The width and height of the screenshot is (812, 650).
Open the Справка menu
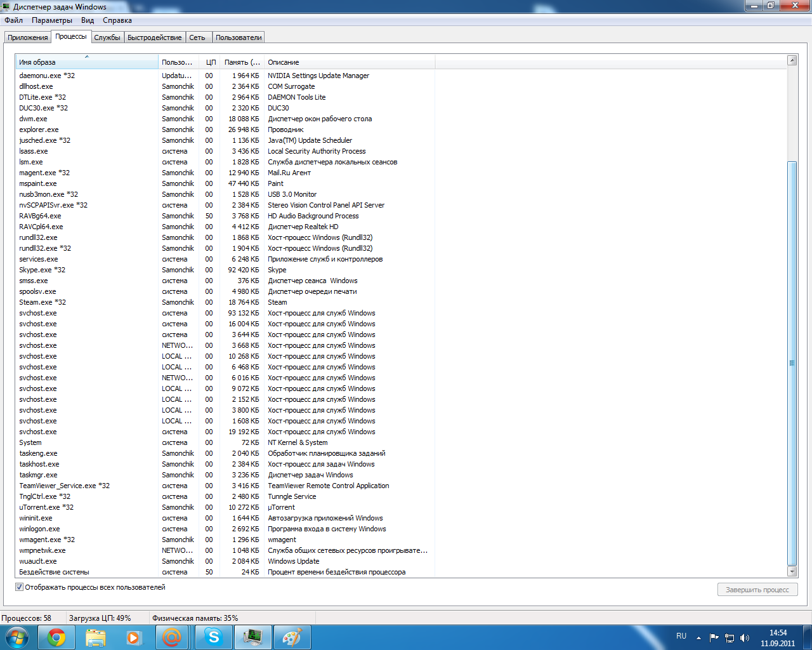[117, 20]
